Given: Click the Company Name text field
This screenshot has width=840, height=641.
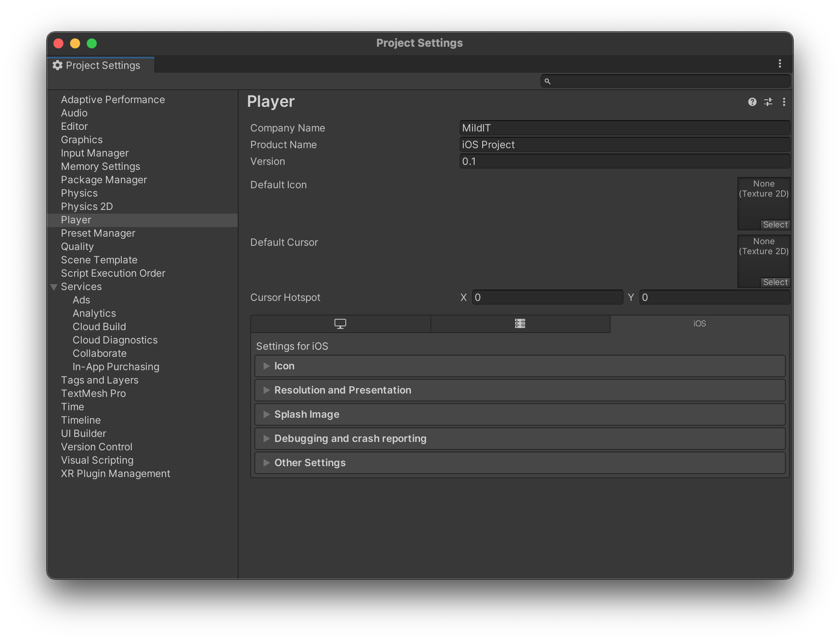Looking at the screenshot, I should click(624, 128).
